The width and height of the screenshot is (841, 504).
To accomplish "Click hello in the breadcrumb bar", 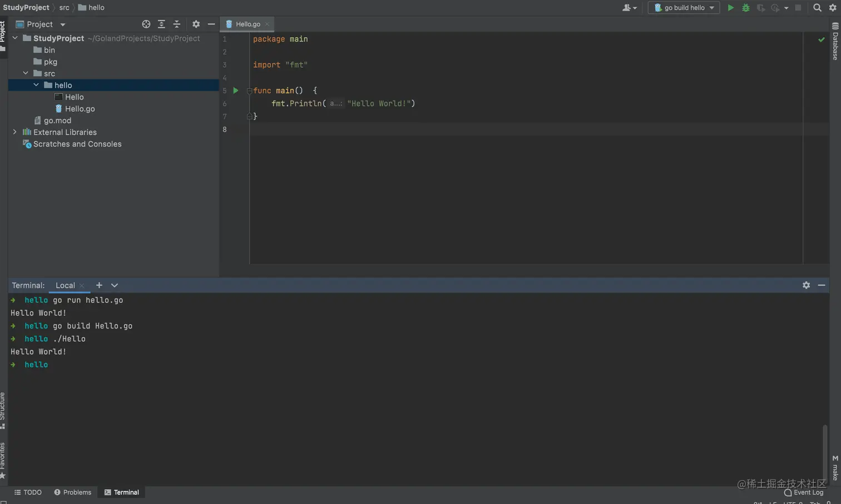I will click(x=91, y=8).
